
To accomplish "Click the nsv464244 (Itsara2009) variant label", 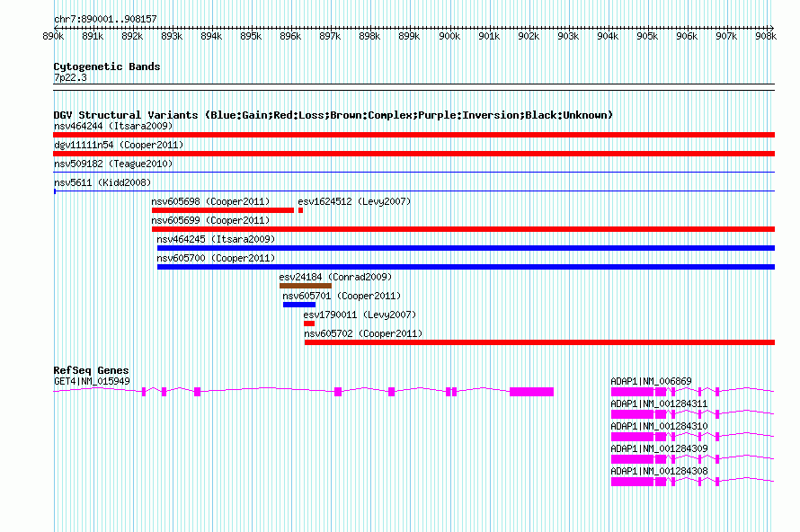I will [113, 126].
